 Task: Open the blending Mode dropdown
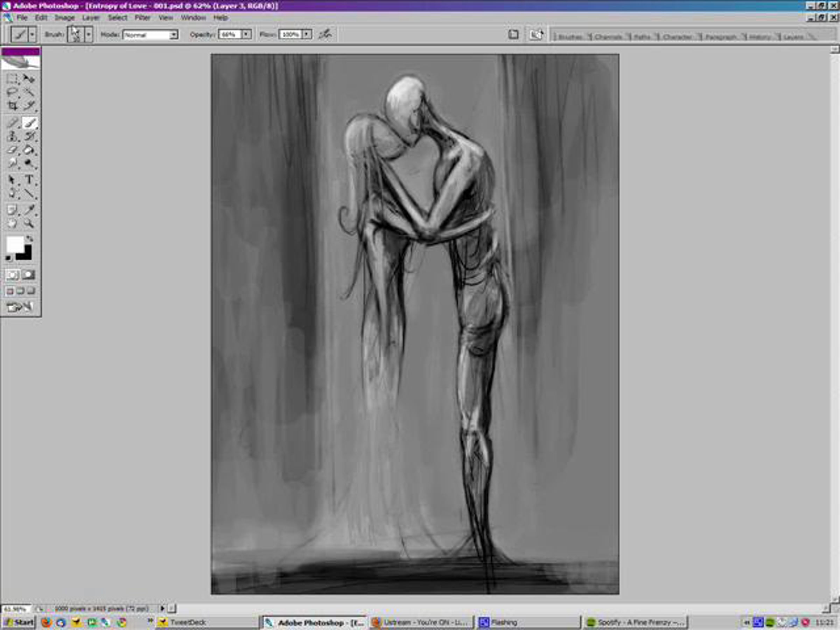click(x=174, y=35)
